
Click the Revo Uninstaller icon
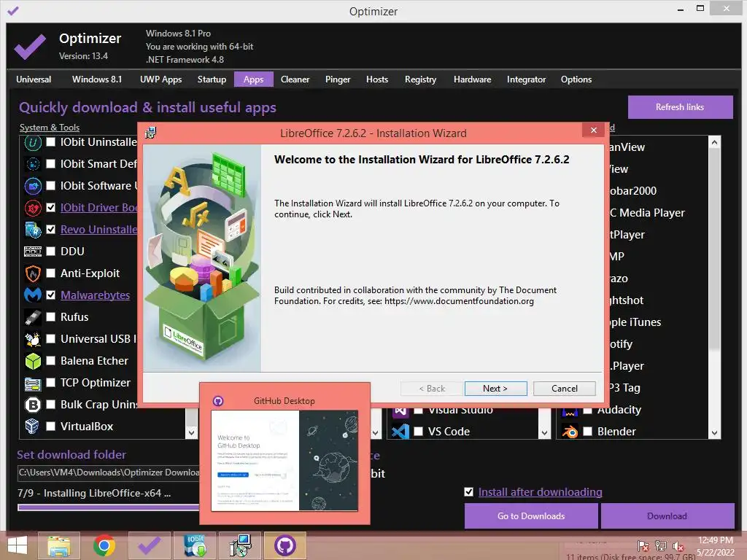33,230
